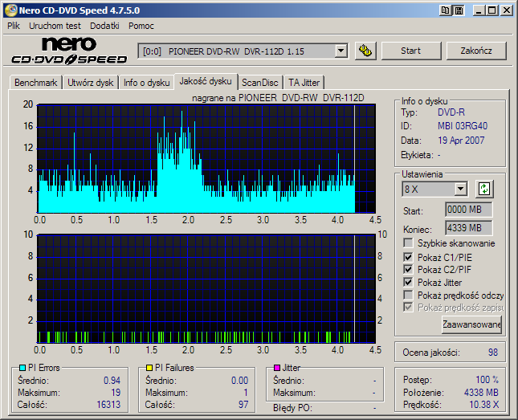518x420 pixels.
Task: Open the Plik menu
Action: (14, 26)
